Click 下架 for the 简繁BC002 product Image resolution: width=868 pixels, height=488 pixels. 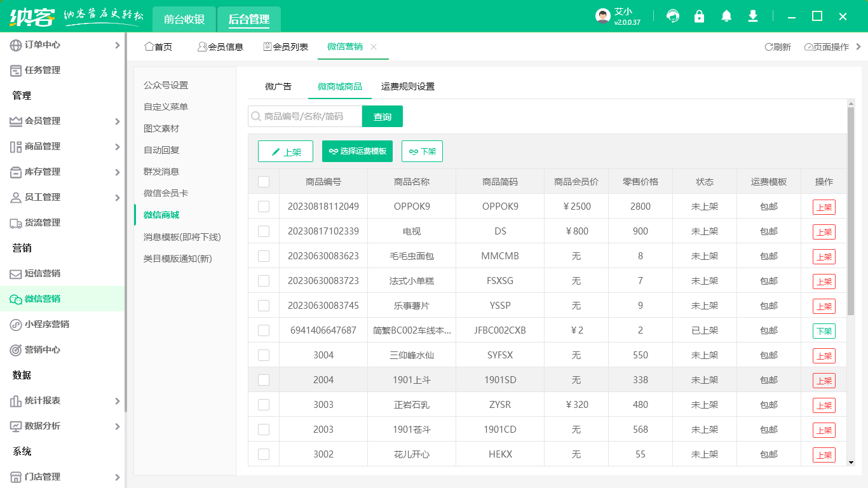[x=824, y=330]
